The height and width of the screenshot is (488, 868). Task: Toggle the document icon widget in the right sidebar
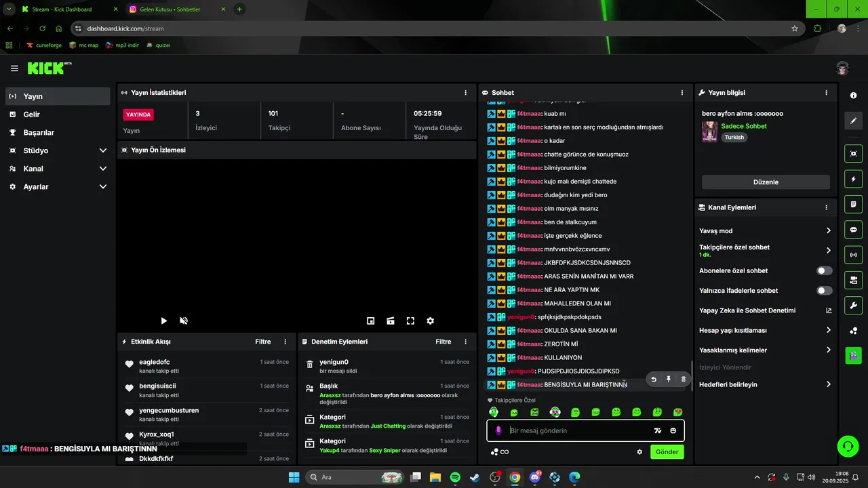coord(854,204)
